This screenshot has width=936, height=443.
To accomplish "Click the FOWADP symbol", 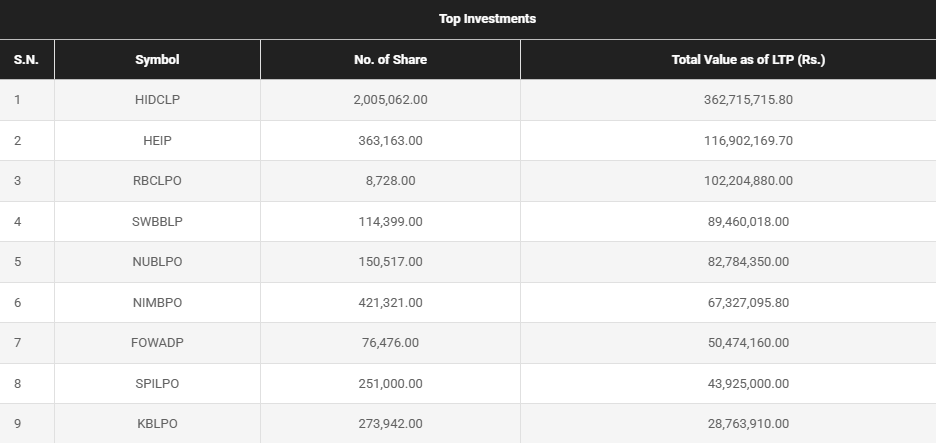I will (x=157, y=342).
